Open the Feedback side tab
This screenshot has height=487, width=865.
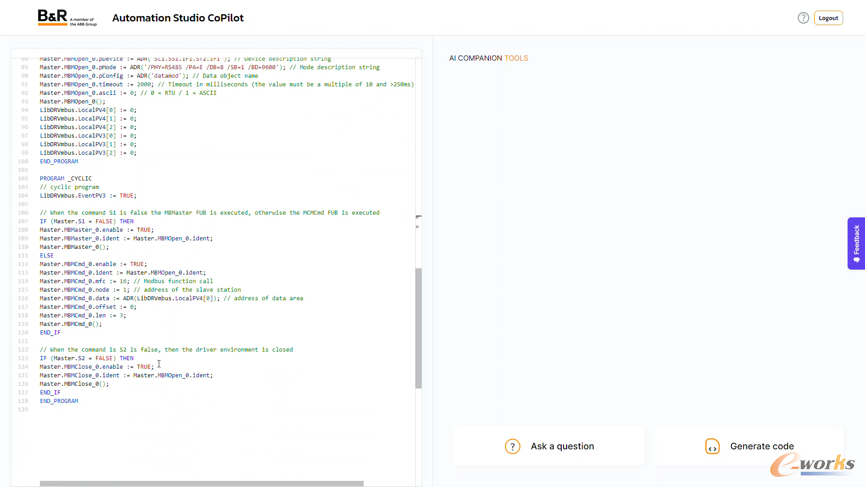click(x=856, y=243)
